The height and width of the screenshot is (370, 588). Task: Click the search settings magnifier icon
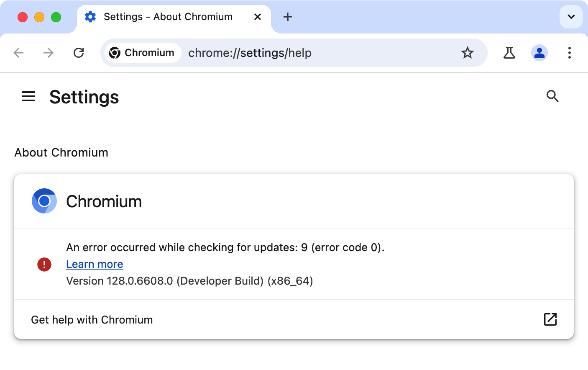pyautogui.click(x=552, y=96)
